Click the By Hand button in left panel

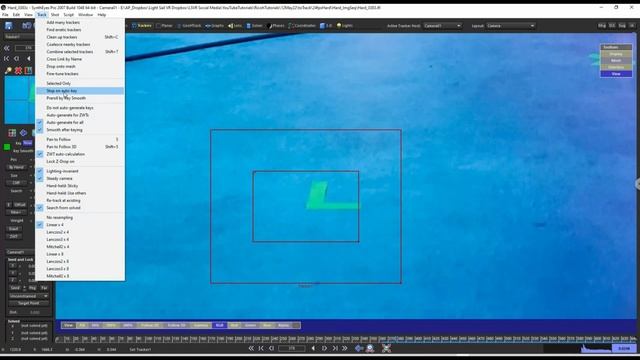16,167
